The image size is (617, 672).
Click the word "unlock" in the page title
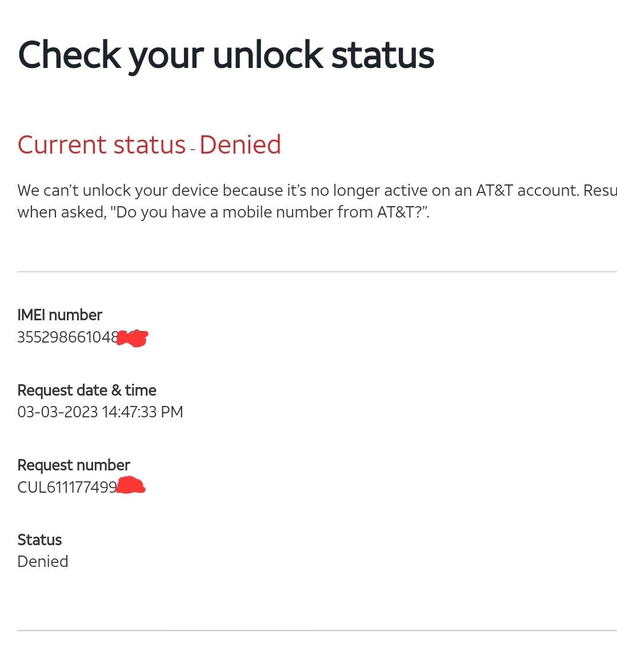tap(268, 55)
